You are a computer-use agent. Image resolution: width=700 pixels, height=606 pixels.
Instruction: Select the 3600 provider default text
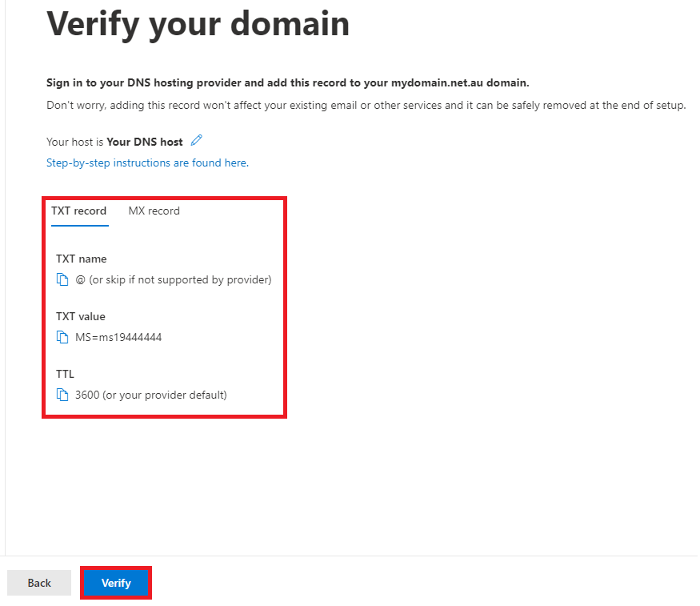pyautogui.click(x=151, y=395)
